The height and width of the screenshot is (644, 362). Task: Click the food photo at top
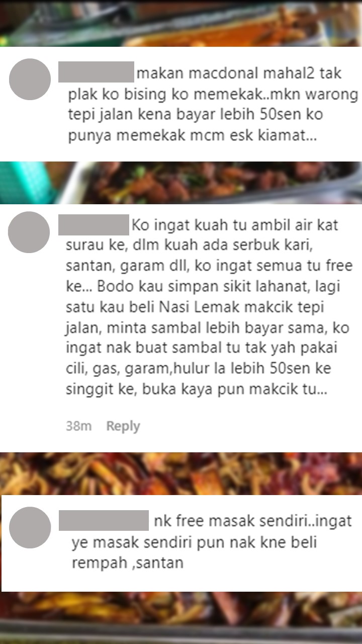click(181, 23)
